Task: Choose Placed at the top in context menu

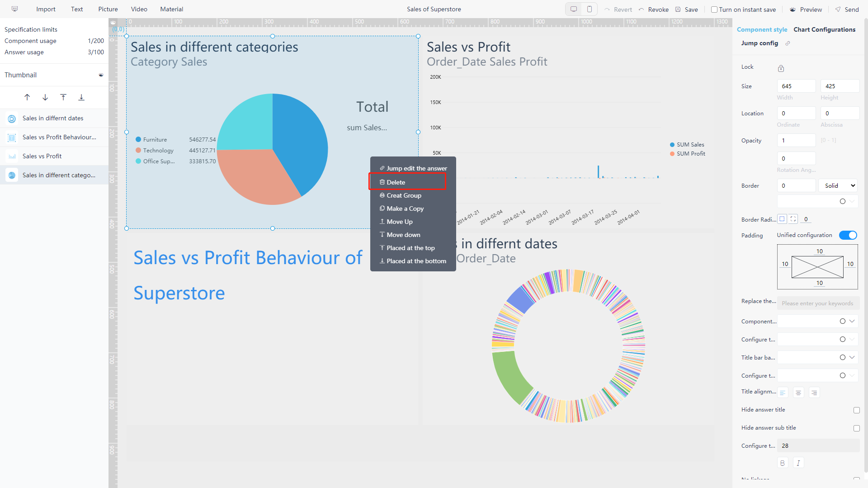Action: pos(413,248)
